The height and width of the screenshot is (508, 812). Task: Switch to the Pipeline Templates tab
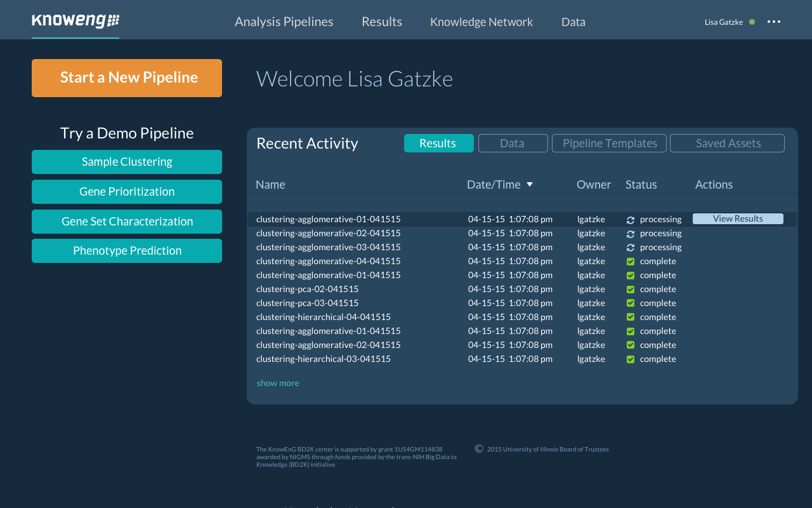(609, 144)
